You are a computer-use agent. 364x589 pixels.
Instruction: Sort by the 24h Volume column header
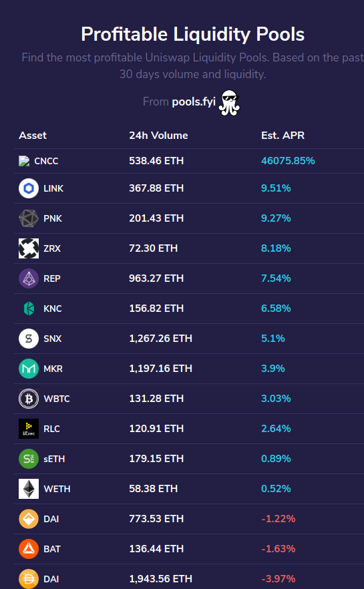tap(158, 135)
